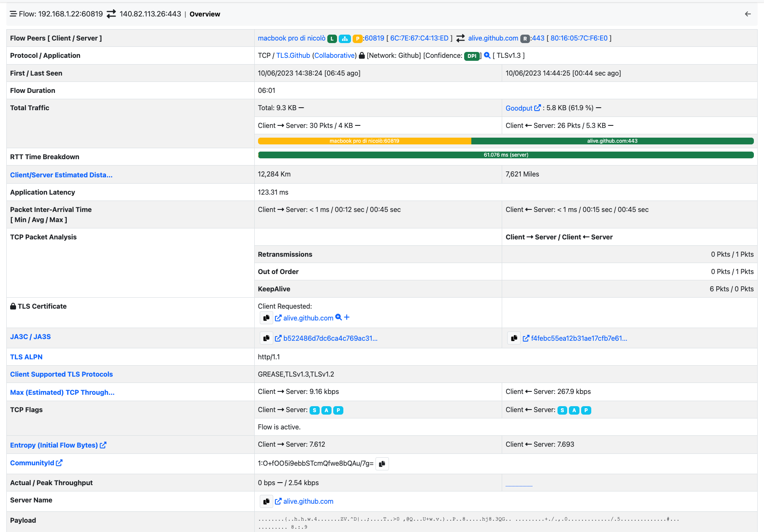
Task: Copy the JA3S fingerprint f4febc55ea12b31ae17cfb7e61
Action: click(514, 338)
